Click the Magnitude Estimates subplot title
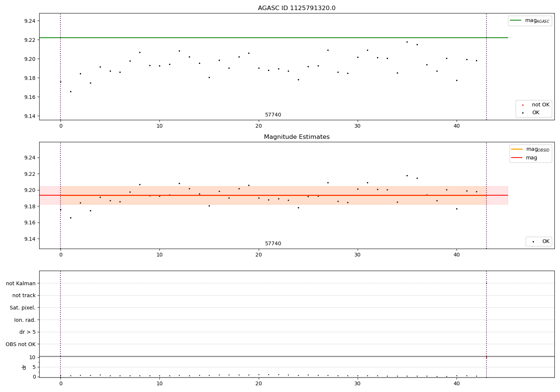 [x=296, y=137]
